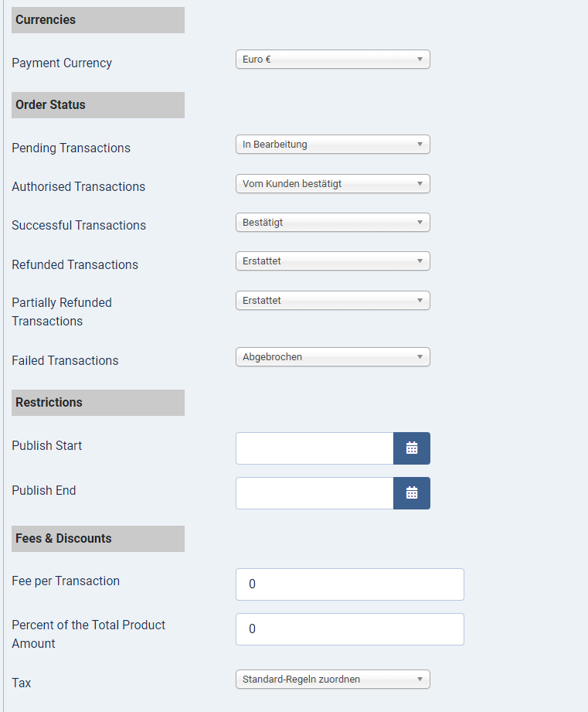Viewport: 588px width, 712px height.
Task: Open the Publish End calendar picker
Action: point(411,493)
